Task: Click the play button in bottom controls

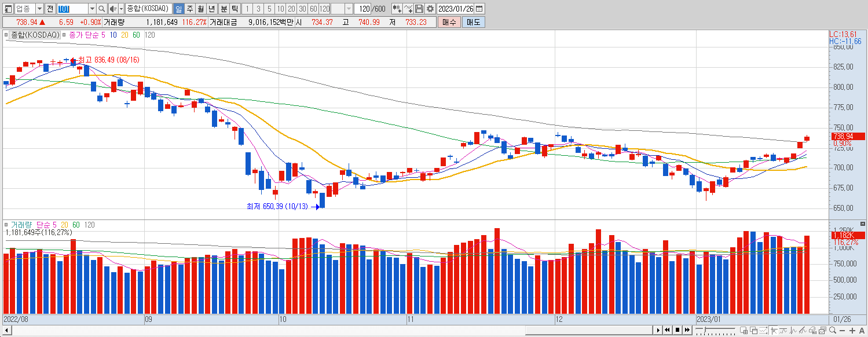Action: [x=658, y=330]
